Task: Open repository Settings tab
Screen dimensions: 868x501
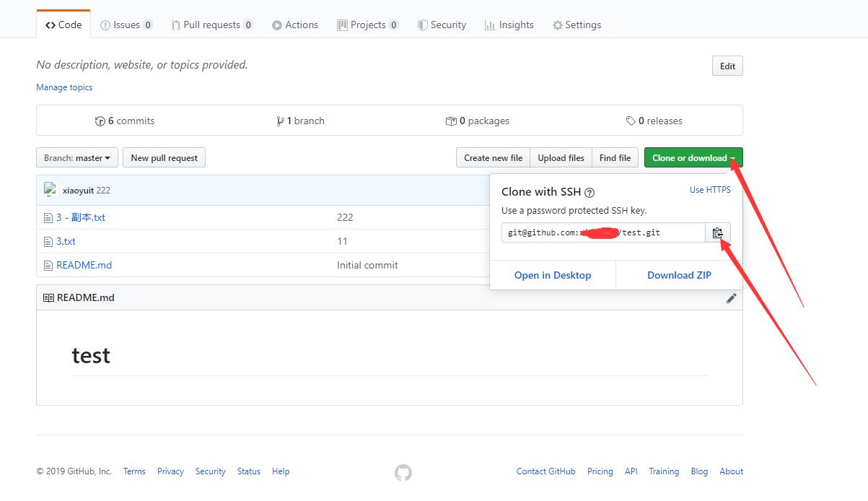Action: click(x=577, y=25)
